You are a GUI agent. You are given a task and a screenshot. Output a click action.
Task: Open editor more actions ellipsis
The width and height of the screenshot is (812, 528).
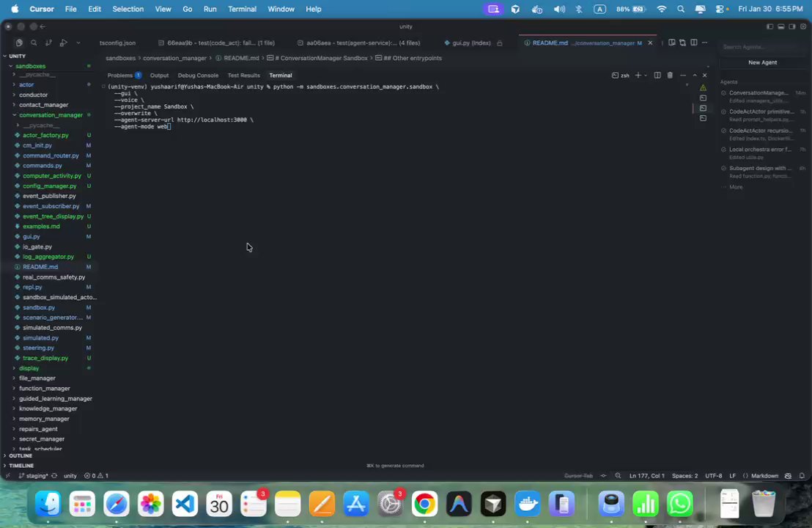[705, 43]
